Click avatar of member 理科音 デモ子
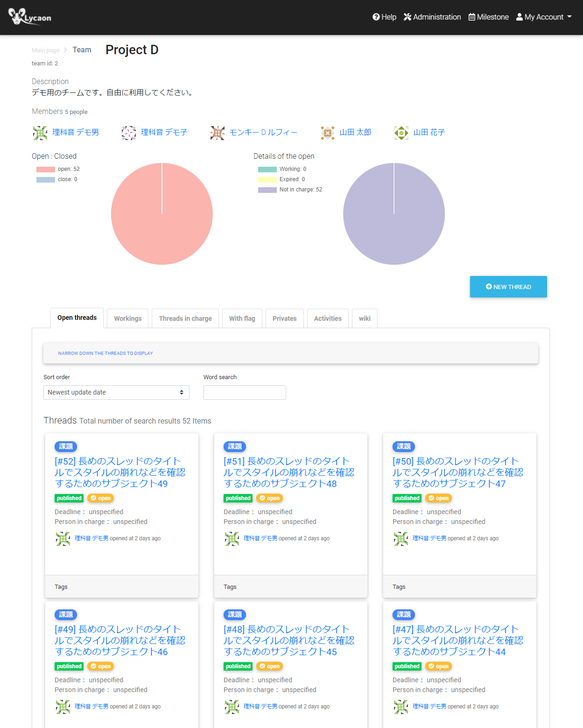 coord(129,133)
